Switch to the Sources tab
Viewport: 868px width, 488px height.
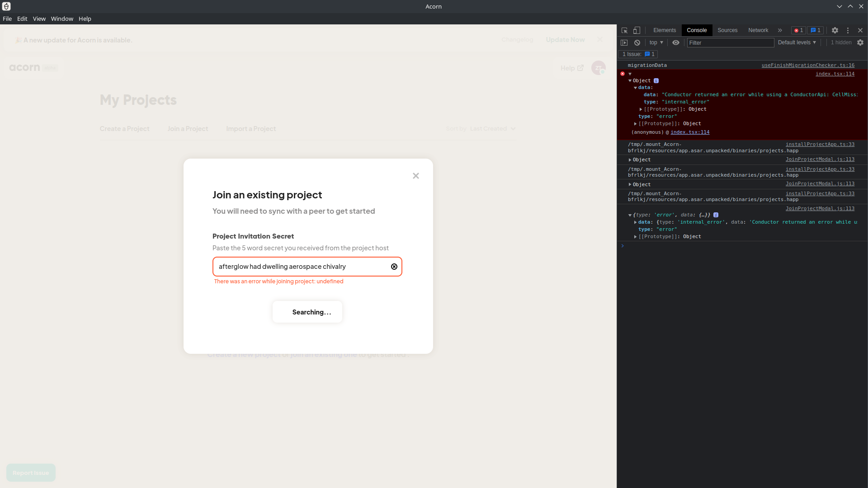(x=727, y=30)
